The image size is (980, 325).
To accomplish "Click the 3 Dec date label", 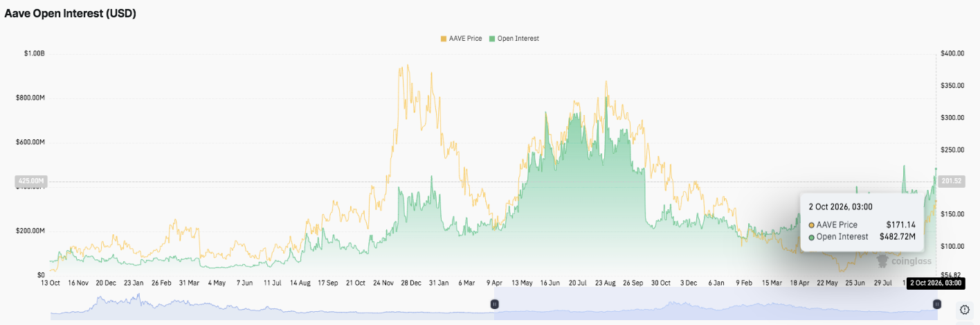I will click(x=689, y=283).
